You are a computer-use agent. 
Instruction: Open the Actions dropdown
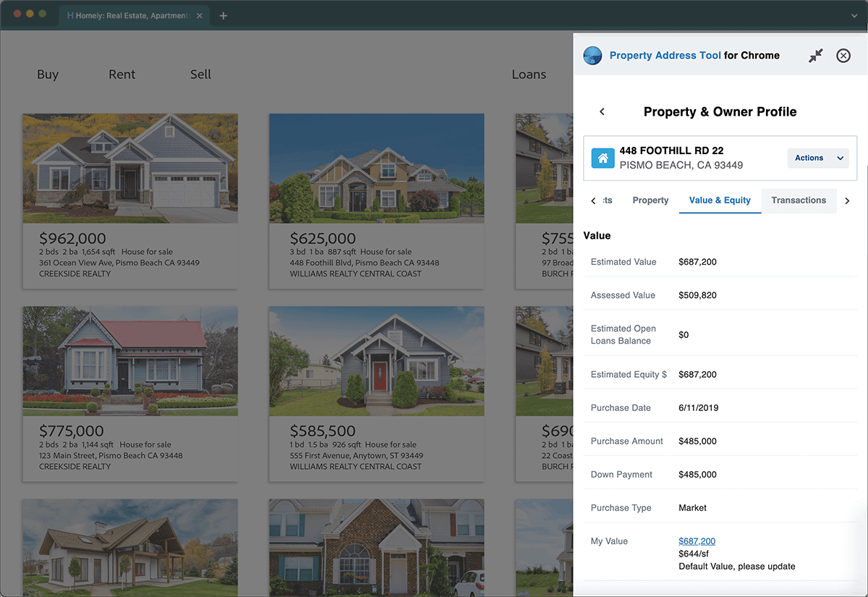point(818,158)
